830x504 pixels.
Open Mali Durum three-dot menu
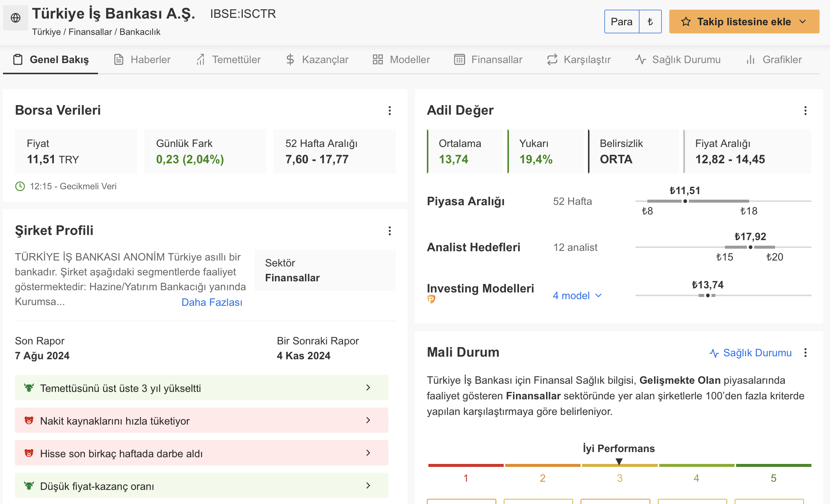(x=805, y=353)
